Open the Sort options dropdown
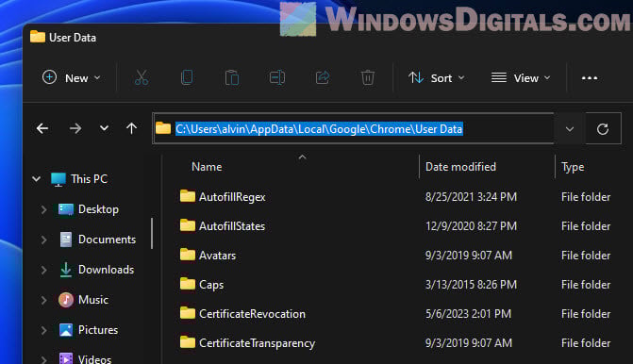Viewport: 633px width, 364px height. [437, 78]
